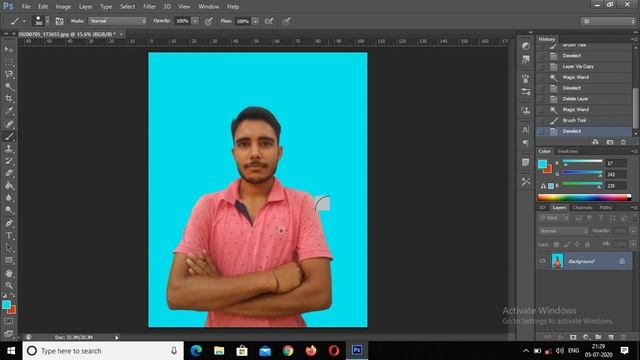This screenshot has width=640, height=360.
Task: Toggle history brush source for Deselect state
Action: pos(542,131)
